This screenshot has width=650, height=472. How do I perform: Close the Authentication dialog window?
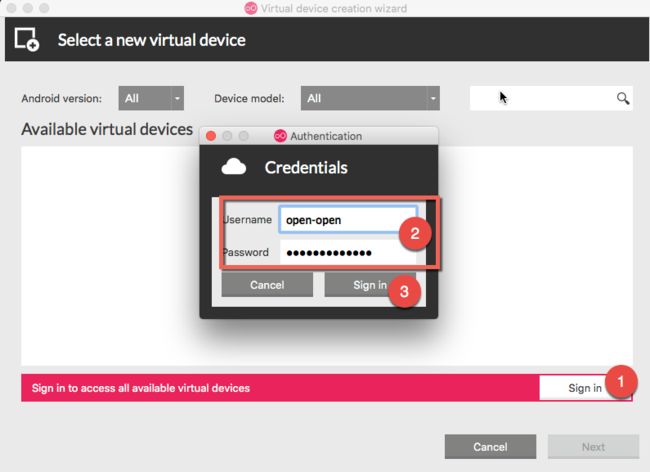tap(211, 136)
